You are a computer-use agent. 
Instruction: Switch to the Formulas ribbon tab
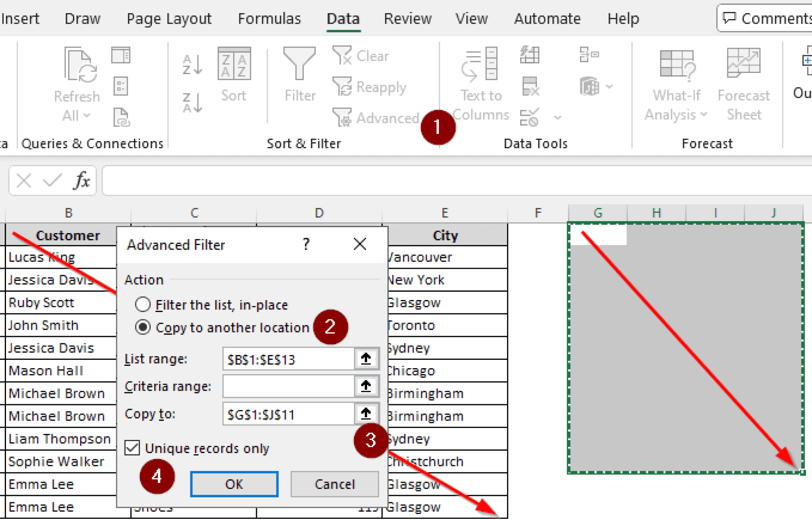tap(270, 18)
